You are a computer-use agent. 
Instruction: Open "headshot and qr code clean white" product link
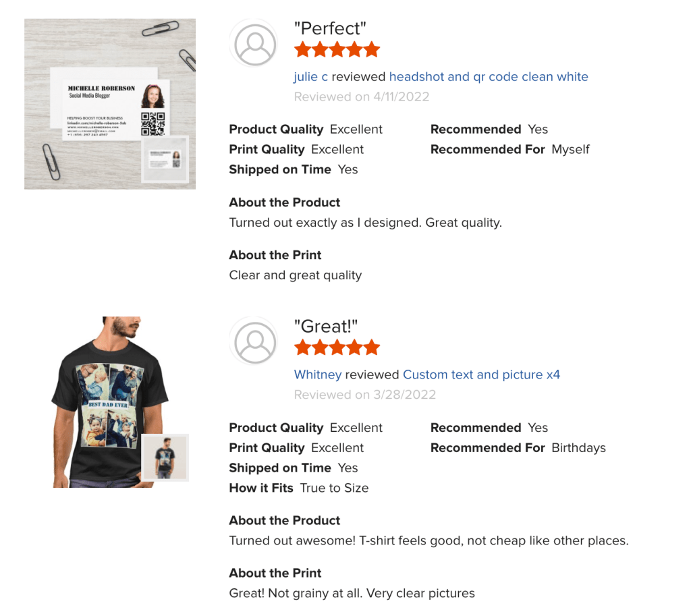[489, 77]
